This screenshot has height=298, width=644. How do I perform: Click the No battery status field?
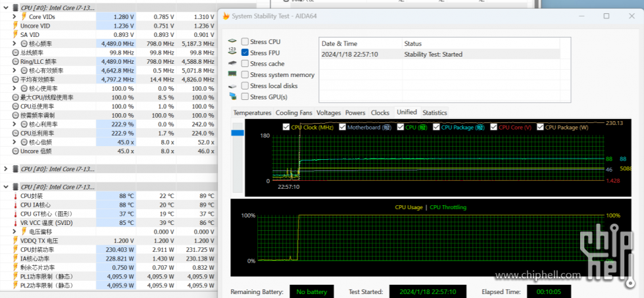[312, 292]
